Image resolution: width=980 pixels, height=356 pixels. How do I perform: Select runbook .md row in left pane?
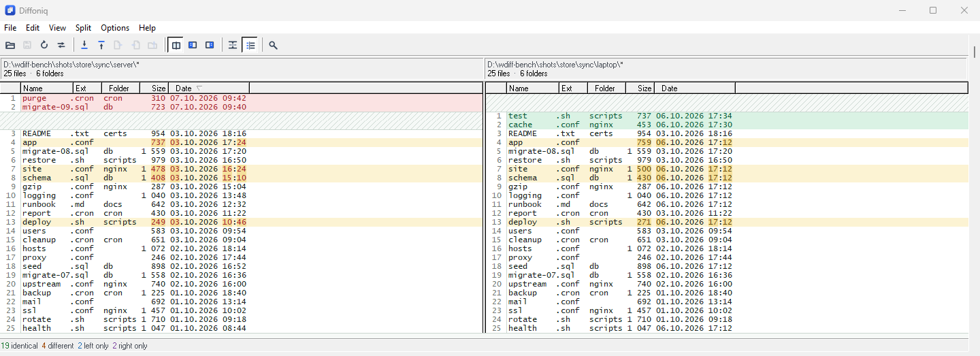241,204
